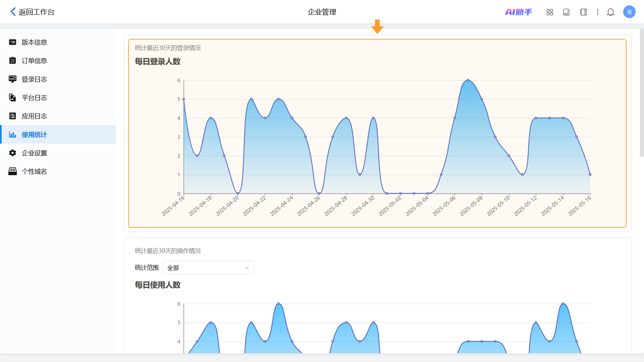
Task: Click the 个性域名 link icon
Action: coord(13,171)
